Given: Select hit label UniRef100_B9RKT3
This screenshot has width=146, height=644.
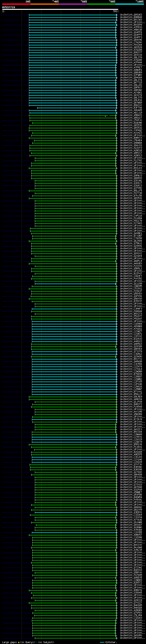Looking at the screenshot, I should click(x=131, y=138).
